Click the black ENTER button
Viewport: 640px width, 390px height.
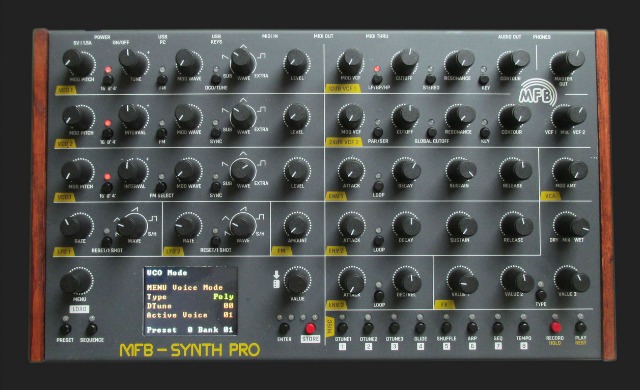click(x=284, y=328)
